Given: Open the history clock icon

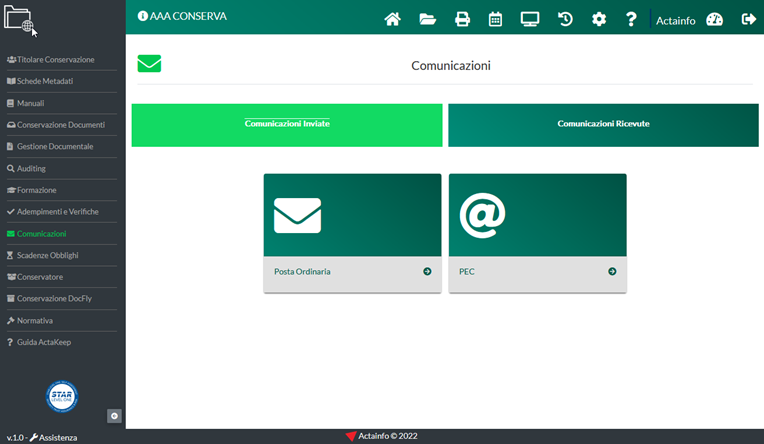Looking at the screenshot, I should coord(565,19).
